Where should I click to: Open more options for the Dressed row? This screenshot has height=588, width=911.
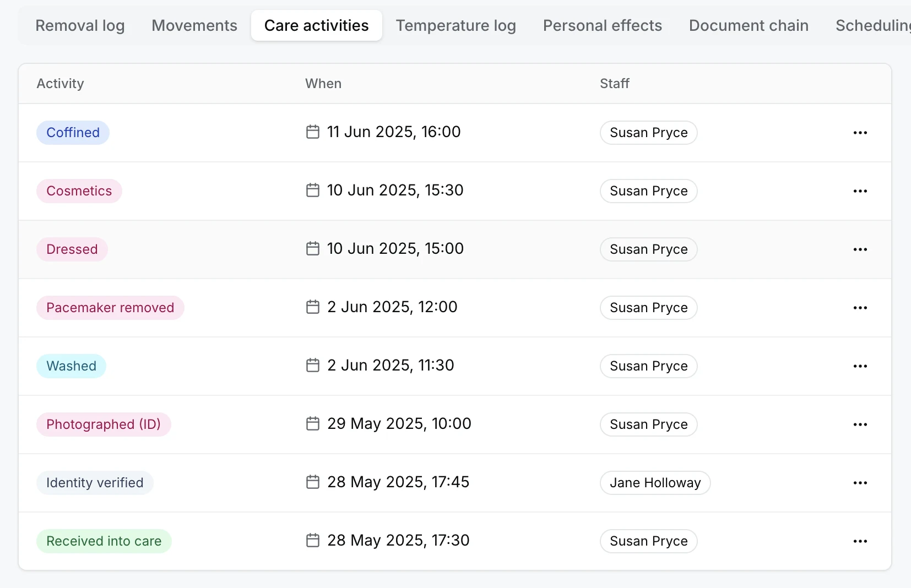tap(860, 249)
